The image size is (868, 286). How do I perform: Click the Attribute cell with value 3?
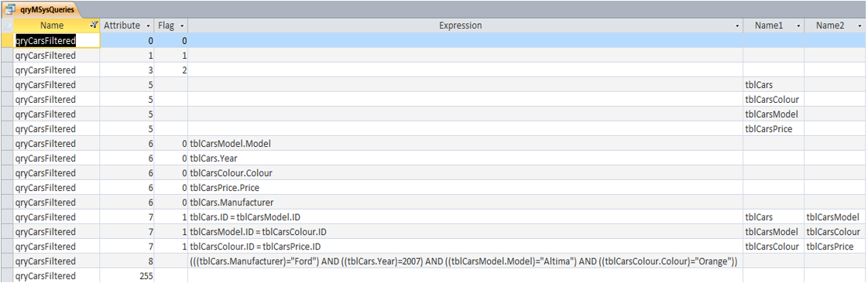click(127, 70)
